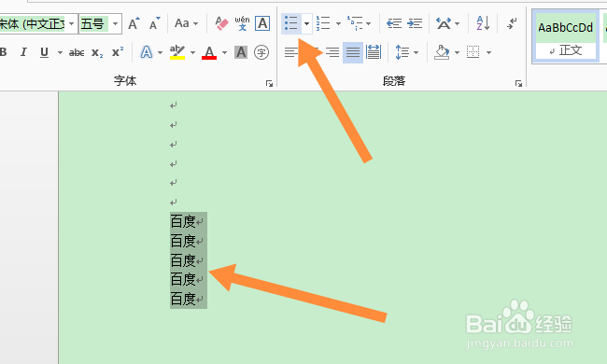Apply bullet list to selected text
Viewport: 607px width, 364px height.
point(291,23)
